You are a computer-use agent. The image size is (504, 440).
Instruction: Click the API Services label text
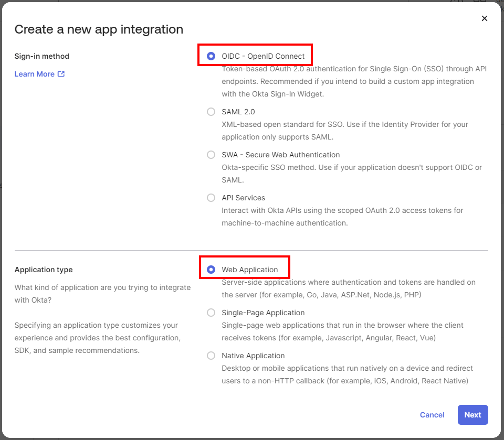pos(243,198)
